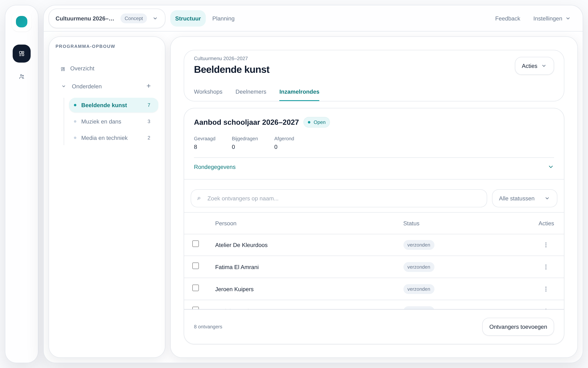Click the Atelier De Kleurdoos name
The height and width of the screenshot is (368, 588).
click(241, 245)
